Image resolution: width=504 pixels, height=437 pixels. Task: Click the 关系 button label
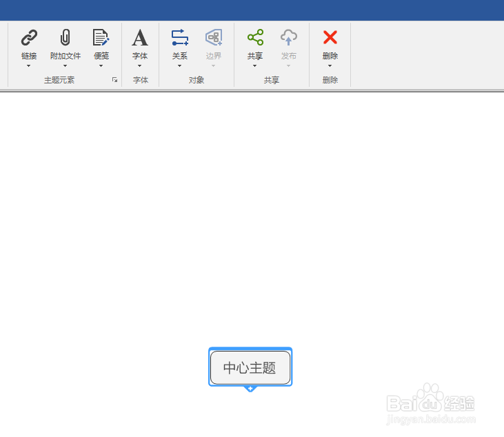(180, 56)
